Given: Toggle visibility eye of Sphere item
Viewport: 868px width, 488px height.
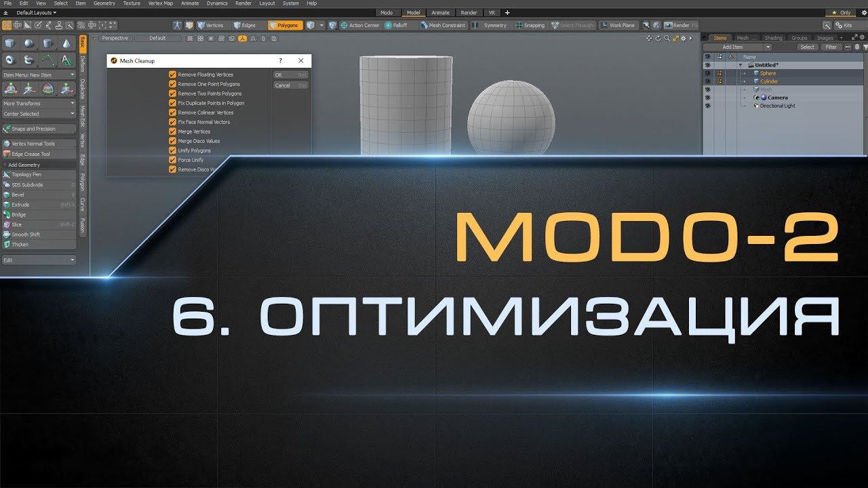Looking at the screenshot, I should (708, 73).
